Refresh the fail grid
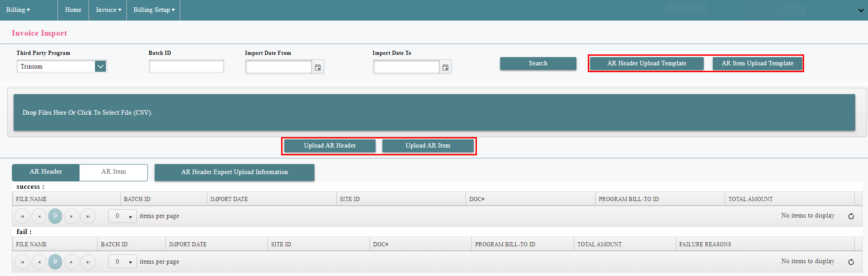Viewport: 868px width, 276px height. [851, 262]
